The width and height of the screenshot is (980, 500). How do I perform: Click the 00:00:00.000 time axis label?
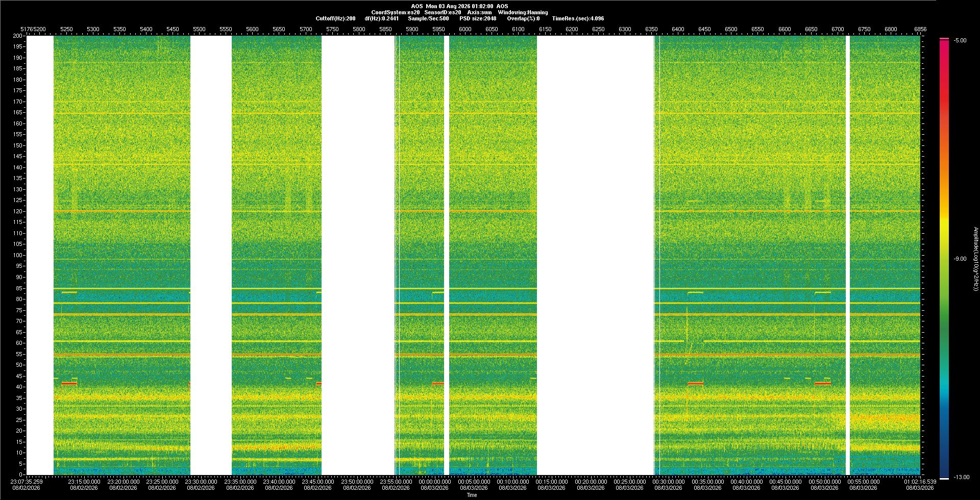point(435,482)
